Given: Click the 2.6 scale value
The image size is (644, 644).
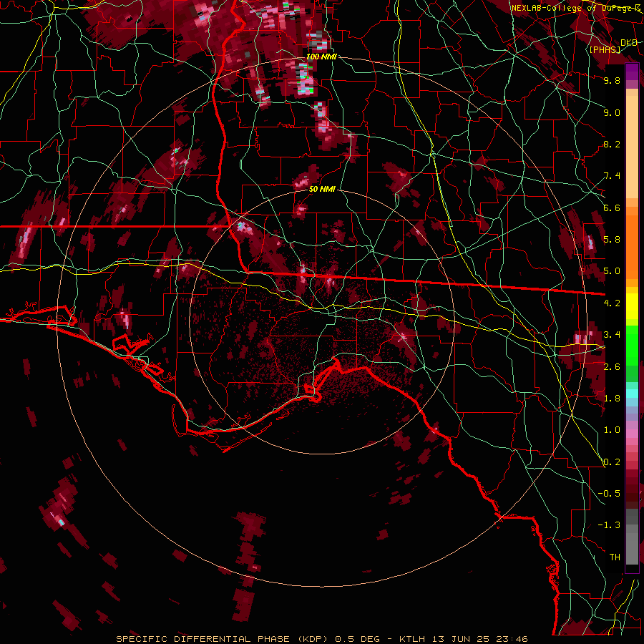Looking at the screenshot, I should pyautogui.click(x=612, y=367).
